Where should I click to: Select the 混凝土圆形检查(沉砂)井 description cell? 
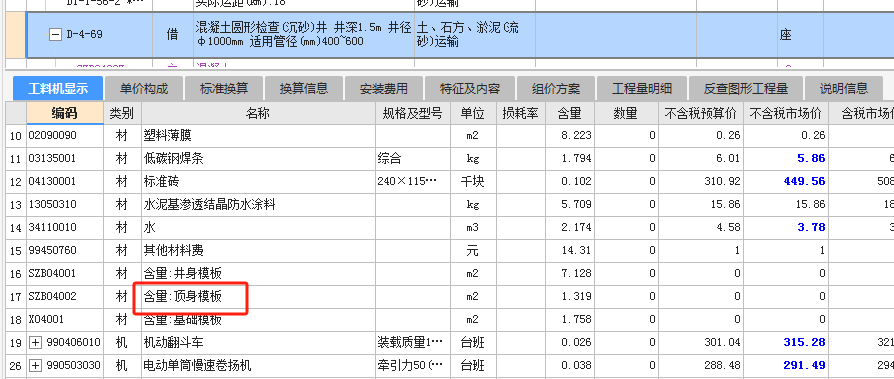[x=304, y=35]
